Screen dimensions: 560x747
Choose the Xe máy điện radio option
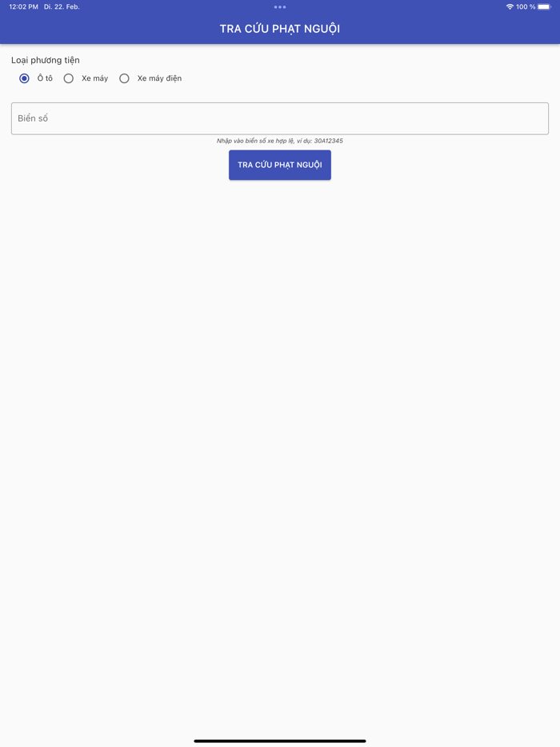tap(124, 78)
